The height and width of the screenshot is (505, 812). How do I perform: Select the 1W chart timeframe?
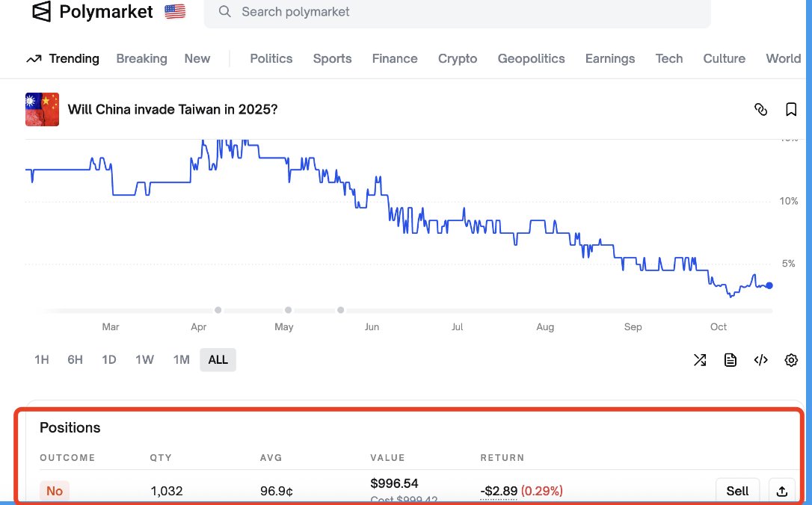144,360
